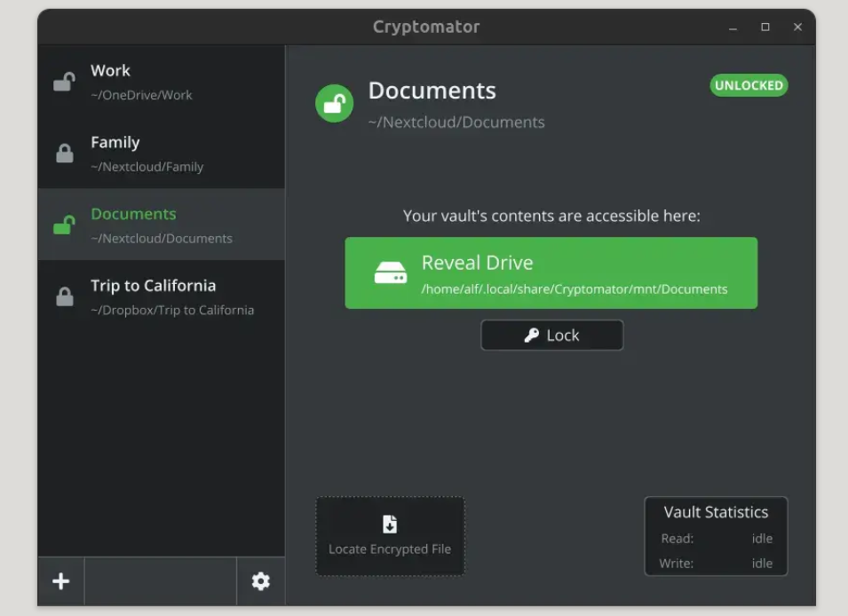Select the Work vault in sidebar
Screen dimensions: 848x616
161,82
